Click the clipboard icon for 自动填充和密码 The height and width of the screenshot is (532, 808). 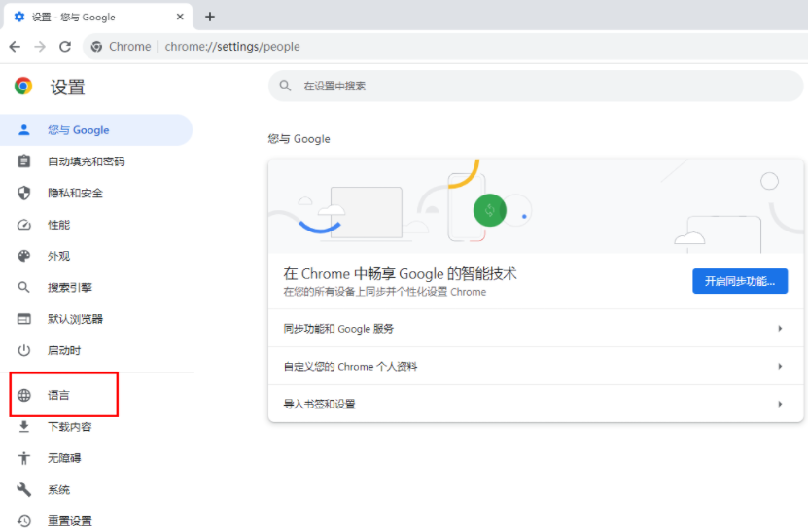tap(23, 161)
